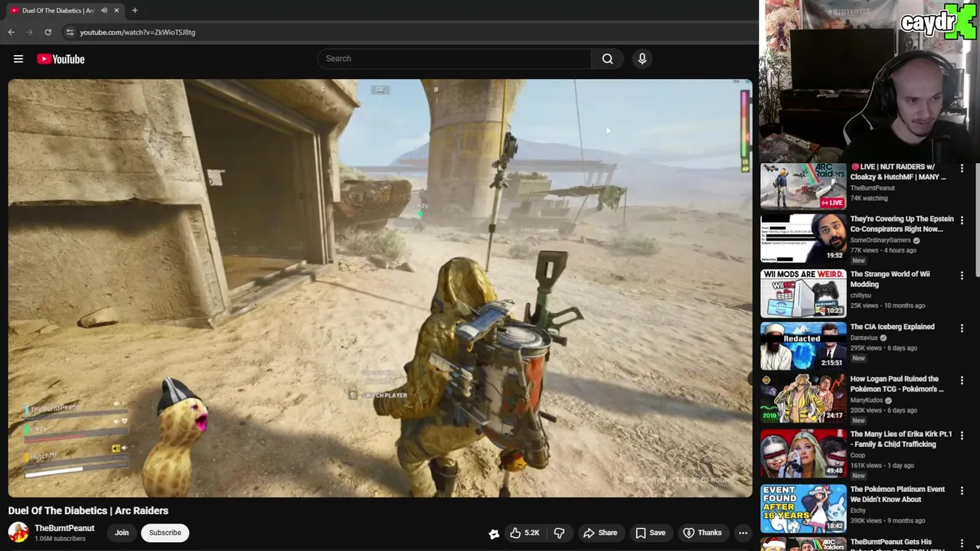
Task: Open How Logan Paul Ruined Pokémon TCG video
Action: pyautogui.click(x=897, y=383)
